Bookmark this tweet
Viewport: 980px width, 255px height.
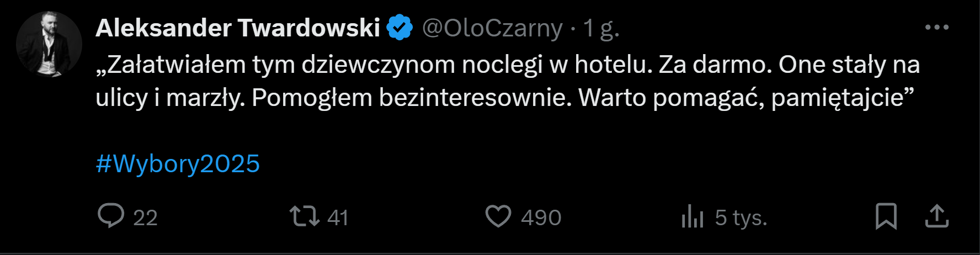pos(886,216)
